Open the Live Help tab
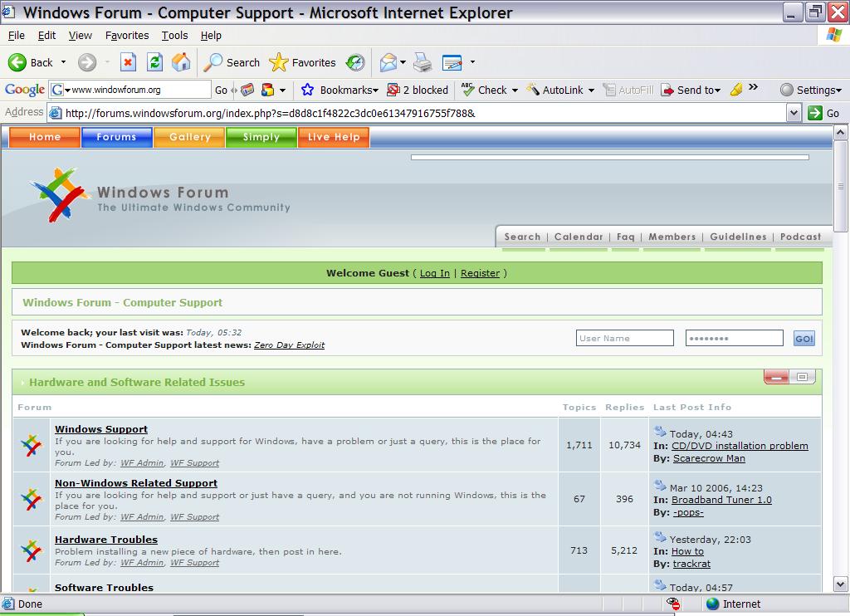 click(x=334, y=137)
